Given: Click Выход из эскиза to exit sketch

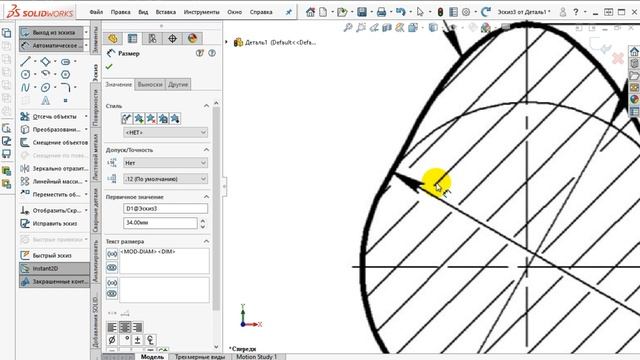Looking at the screenshot, I should coord(51,32).
